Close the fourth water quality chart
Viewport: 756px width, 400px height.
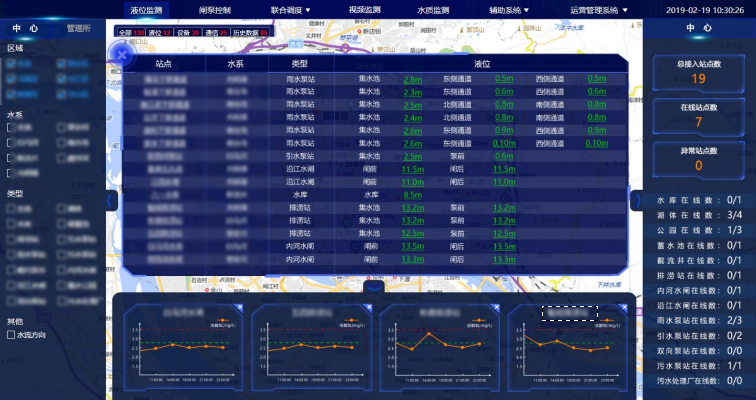(x=623, y=308)
